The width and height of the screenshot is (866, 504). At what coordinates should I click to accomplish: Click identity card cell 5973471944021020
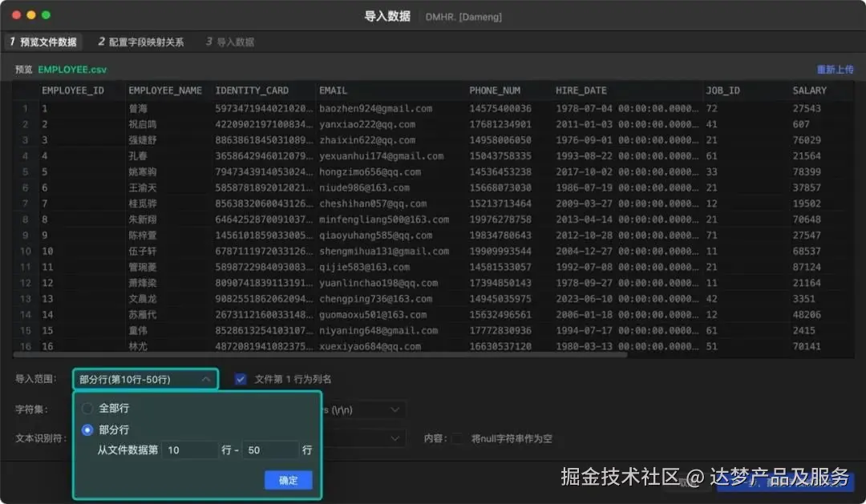[264, 109]
